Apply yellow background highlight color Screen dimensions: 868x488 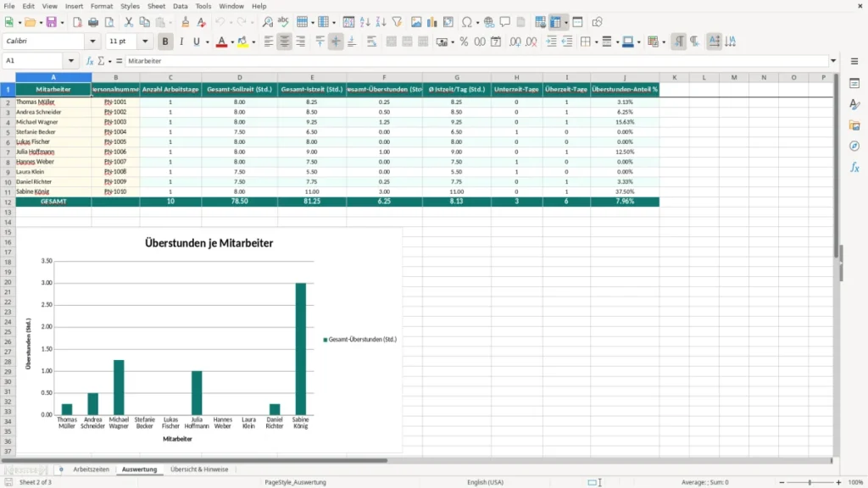pos(243,42)
